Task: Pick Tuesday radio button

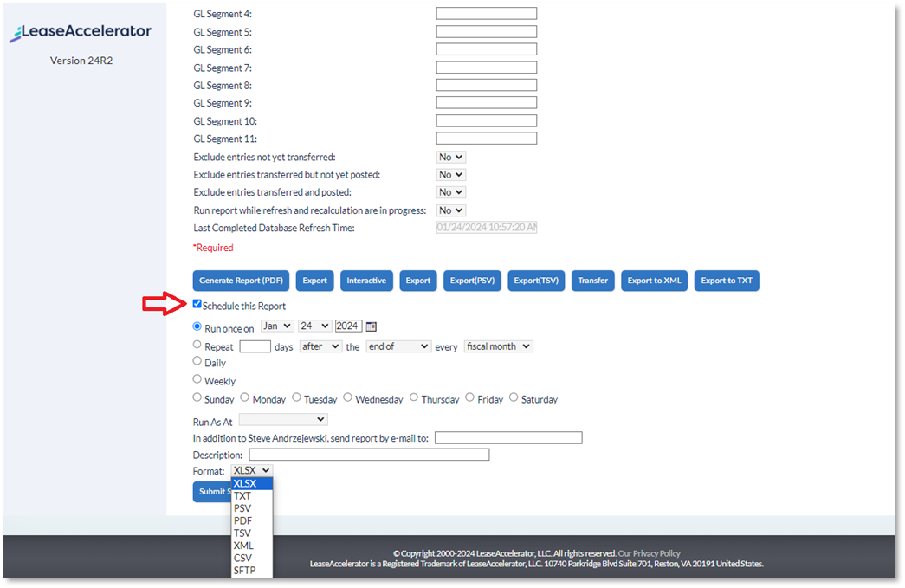Action: 296,397
